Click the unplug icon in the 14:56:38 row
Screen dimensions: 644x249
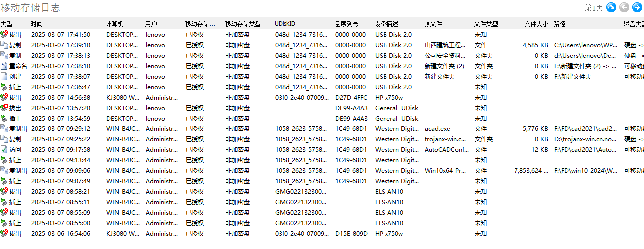tap(4, 97)
